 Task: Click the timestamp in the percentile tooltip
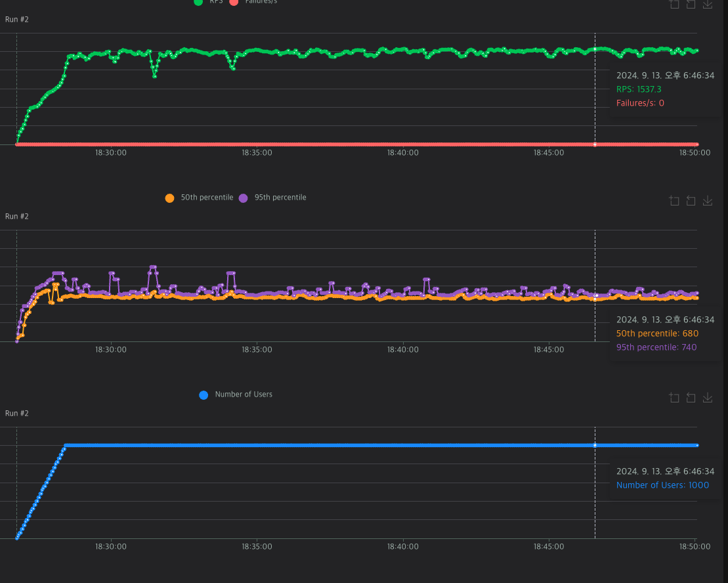(666, 319)
